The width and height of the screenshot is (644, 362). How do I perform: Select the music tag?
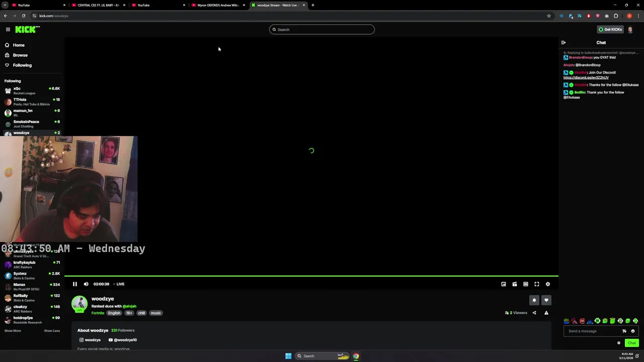tap(156, 313)
